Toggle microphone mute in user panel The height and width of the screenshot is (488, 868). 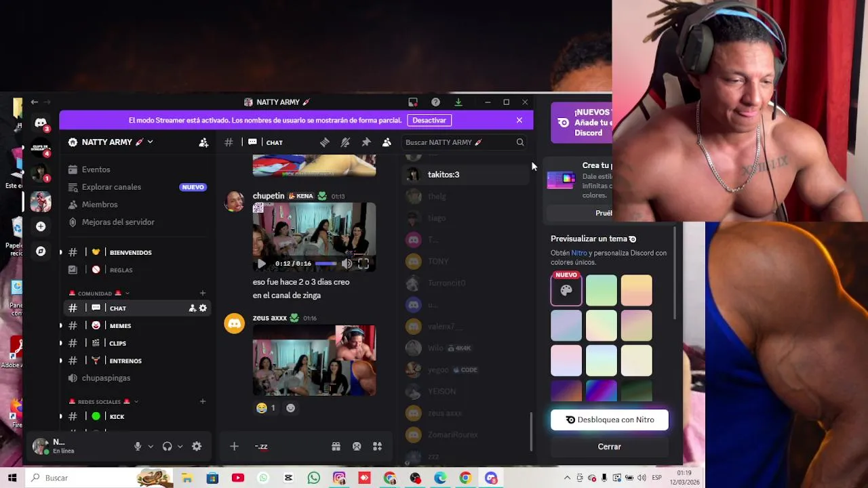click(x=138, y=447)
